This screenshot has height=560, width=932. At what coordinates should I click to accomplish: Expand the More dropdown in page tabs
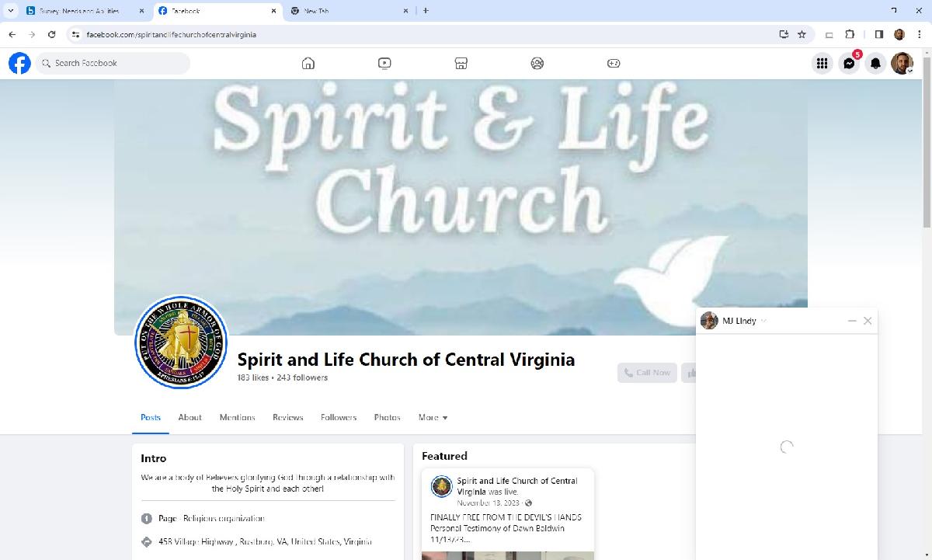point(433,418)
